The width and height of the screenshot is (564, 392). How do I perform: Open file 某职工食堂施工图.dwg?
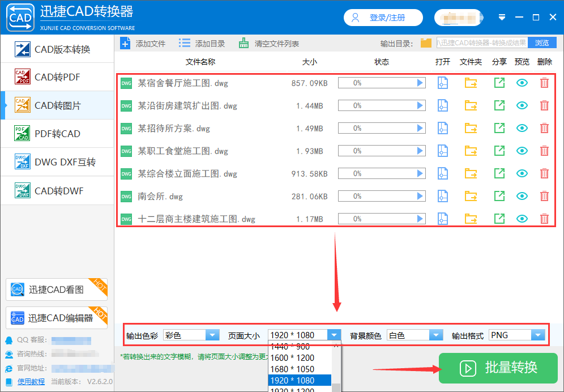tap(442, 151)
